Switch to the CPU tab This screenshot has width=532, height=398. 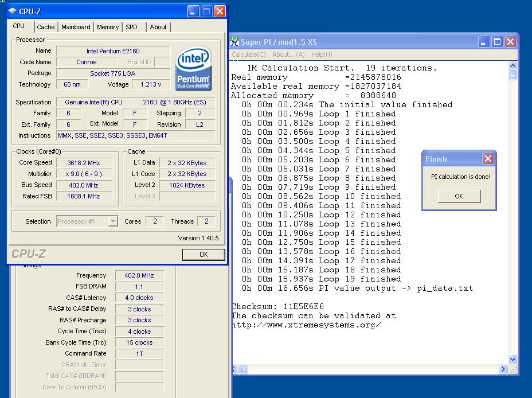pos(19,26)
